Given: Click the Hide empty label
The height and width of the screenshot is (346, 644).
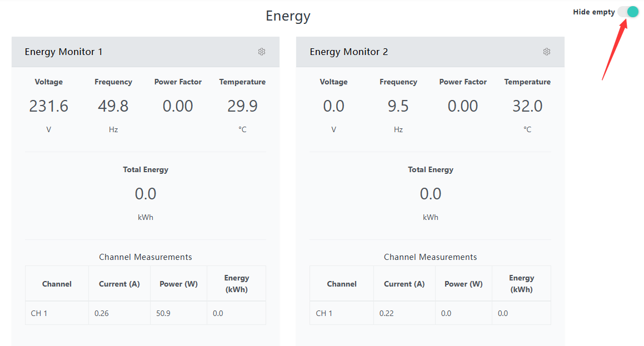Looking at the screenshot, I should point(594,12).
